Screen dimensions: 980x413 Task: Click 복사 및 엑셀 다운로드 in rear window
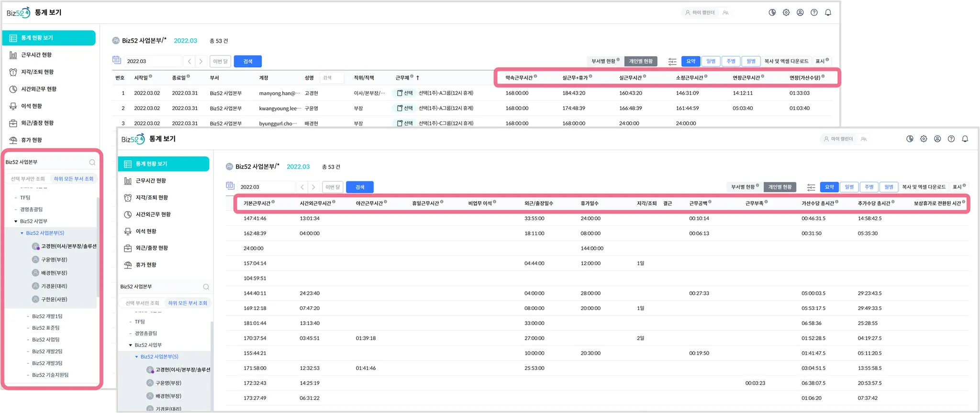(x=786, y=61)
